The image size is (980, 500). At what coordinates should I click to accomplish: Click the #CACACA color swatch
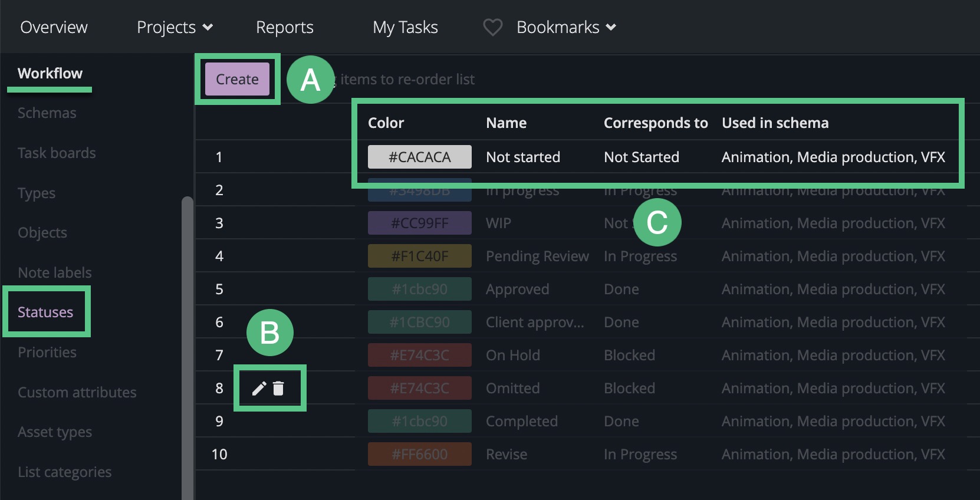(419, 157)
